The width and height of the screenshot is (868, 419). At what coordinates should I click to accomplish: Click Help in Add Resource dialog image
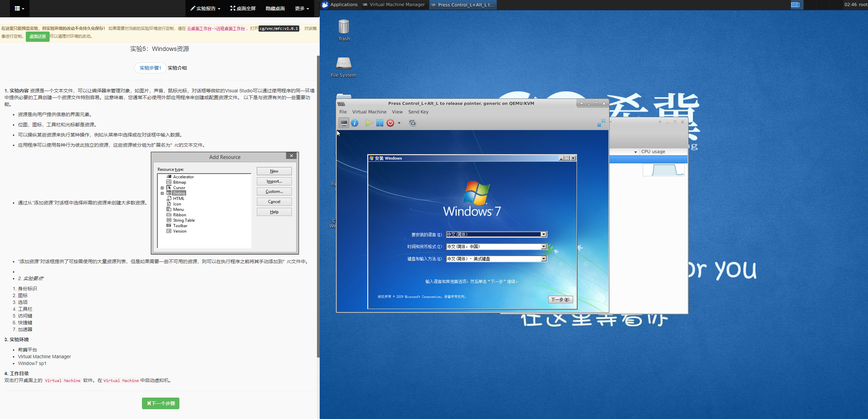tap(274, 212)
